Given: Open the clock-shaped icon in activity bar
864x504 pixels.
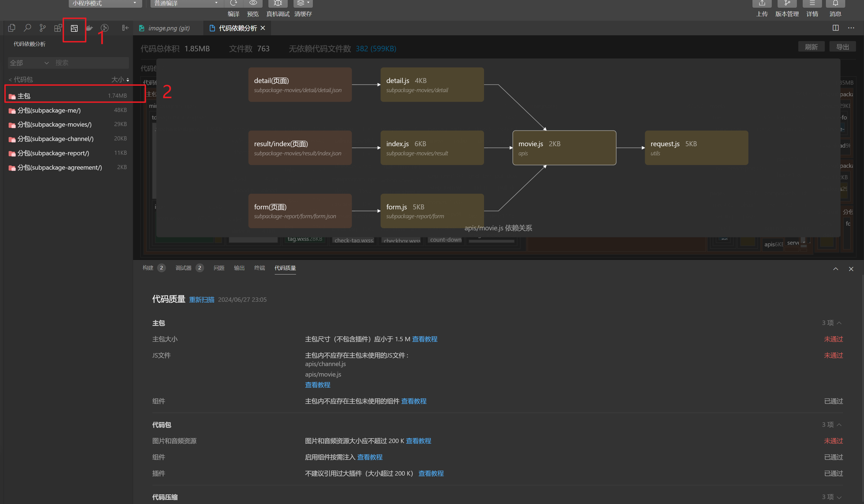Looking at the screenshot, I should click(105, 28).
